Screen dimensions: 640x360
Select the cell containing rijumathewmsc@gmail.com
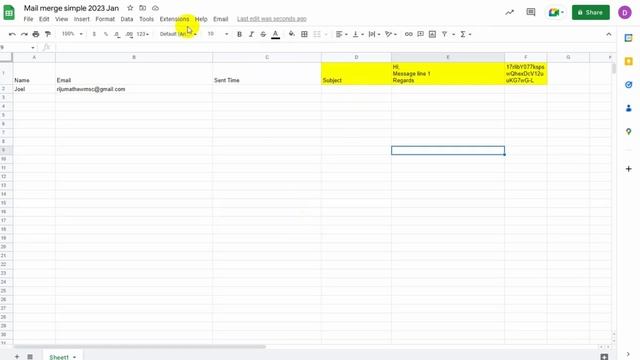134,89
